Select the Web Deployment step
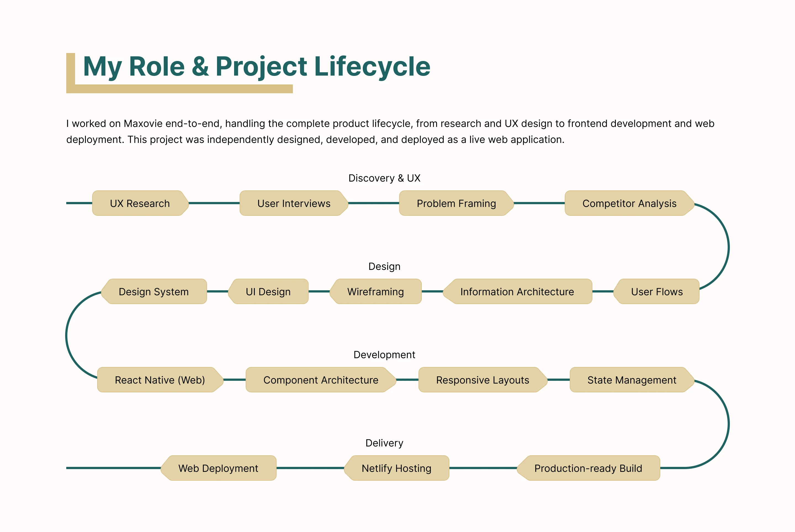 click(x=218, y=468)
